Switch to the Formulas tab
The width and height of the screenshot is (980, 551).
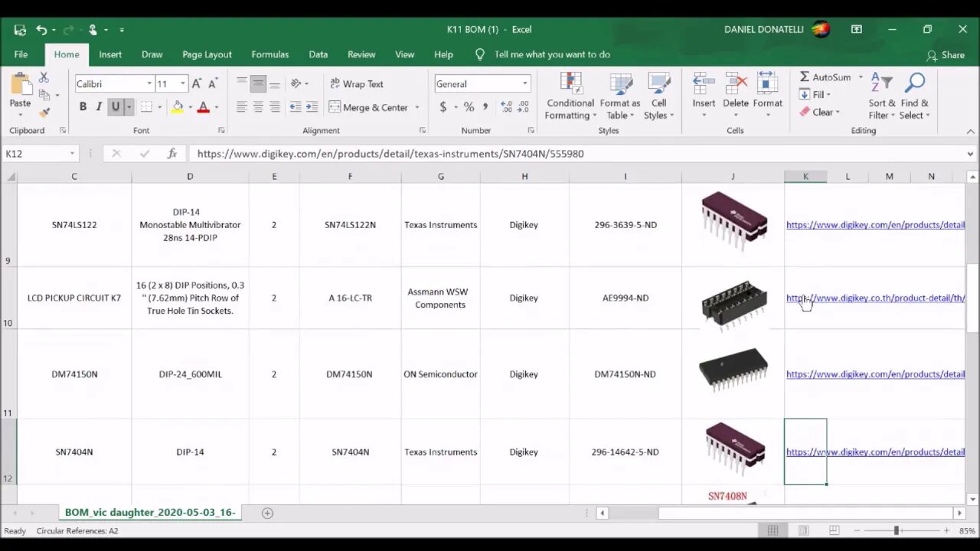[270, 54]
